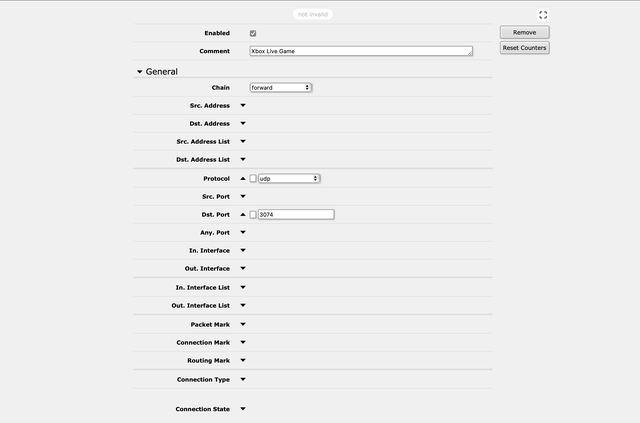
Task: Click the Comment field with Xbox Live Game
Action: (361, 50)
